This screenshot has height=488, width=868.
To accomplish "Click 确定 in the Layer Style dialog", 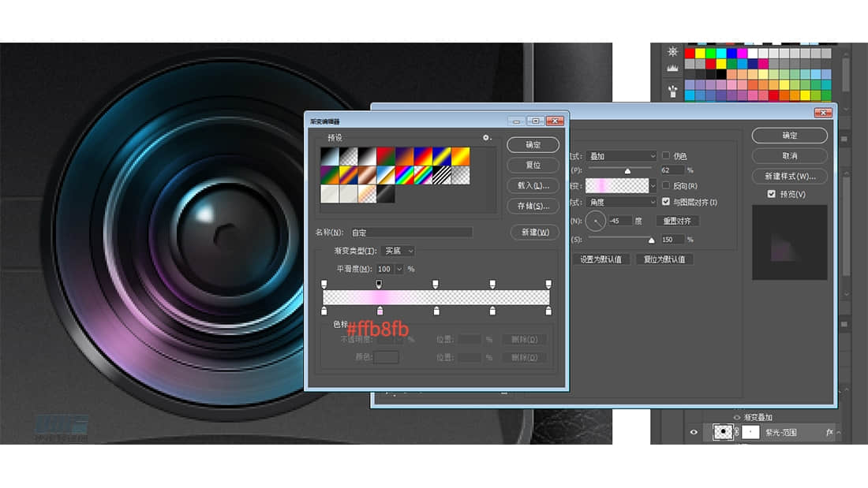I will (x=790, y=135).
